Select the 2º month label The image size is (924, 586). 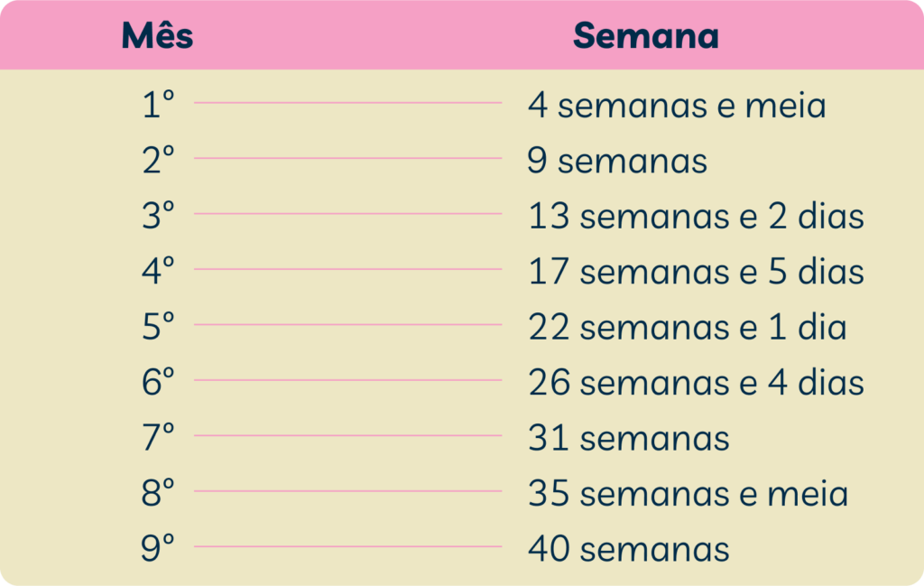(x=159, y=160)
